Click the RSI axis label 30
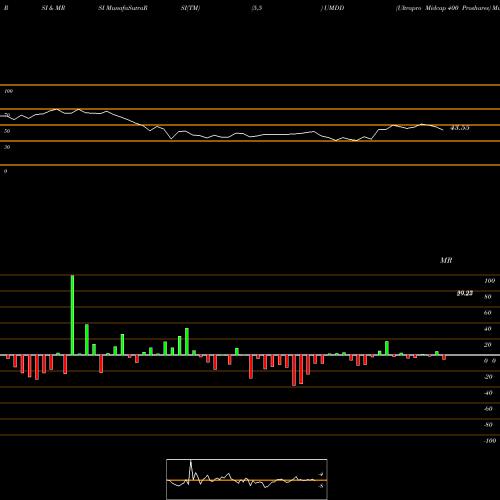The width and height of the screenshot is (500, 500). pyautogui.click(x=7, y=147)
